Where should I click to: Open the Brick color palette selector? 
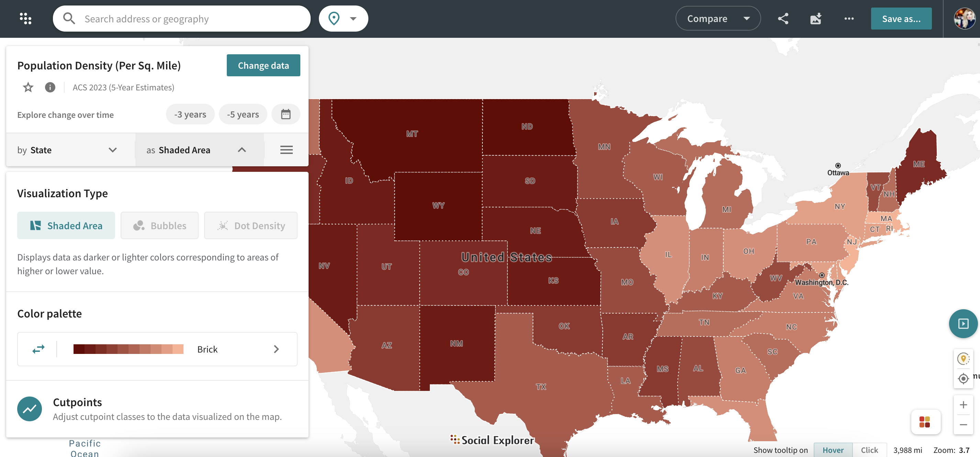pyautogui.click(x=207, y=349)
